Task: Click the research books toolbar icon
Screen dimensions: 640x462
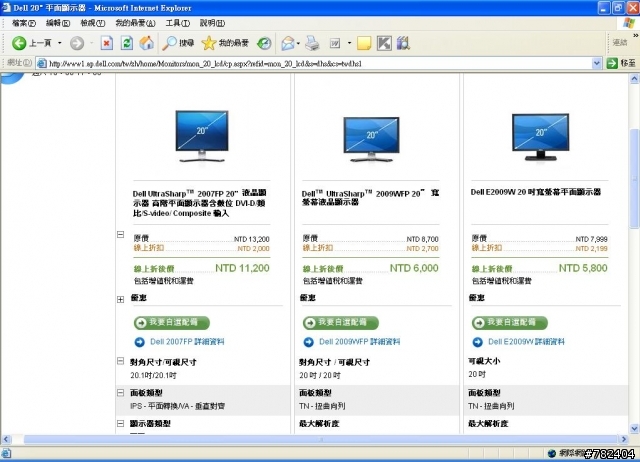Action: point(403,43)
